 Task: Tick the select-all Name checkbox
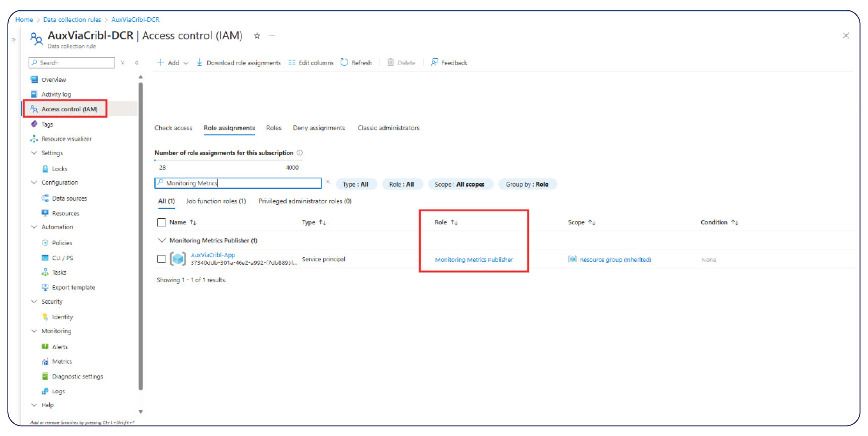tap(161, 222)
